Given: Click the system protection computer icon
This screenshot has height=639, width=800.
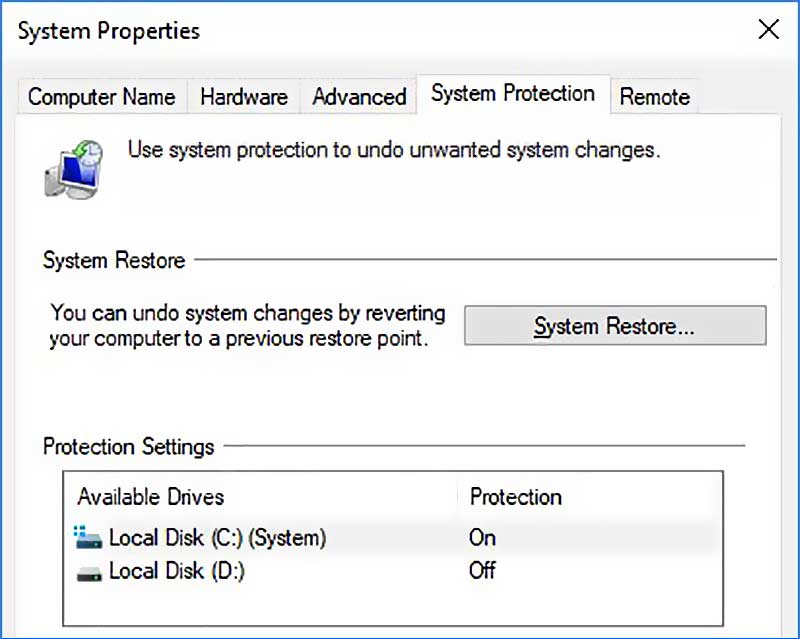Looking at the screenshot, I should click(x=73, y=166).
